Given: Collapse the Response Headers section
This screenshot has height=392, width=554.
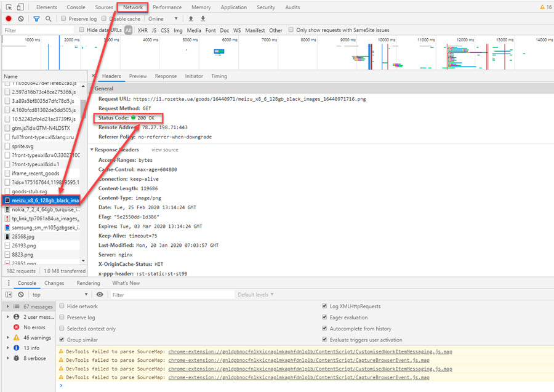Looking at the screenshot, I should coord(92,150).
